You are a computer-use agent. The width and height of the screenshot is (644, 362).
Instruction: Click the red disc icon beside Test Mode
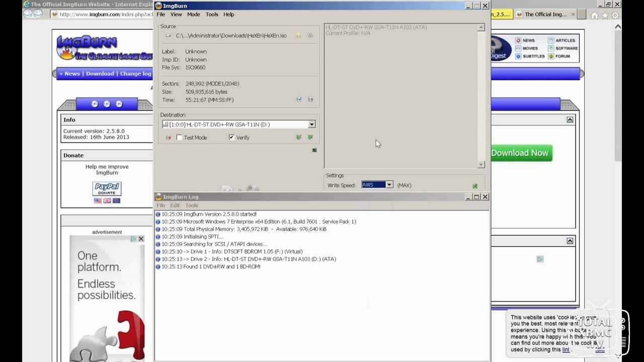pos(168,137)
